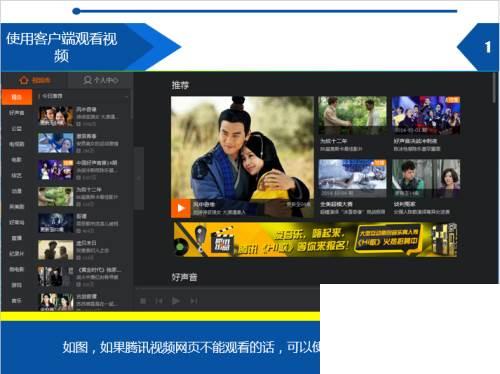Open the large featured costume drama image
This screenshot has height=374, width=500.
click(242, 157)
